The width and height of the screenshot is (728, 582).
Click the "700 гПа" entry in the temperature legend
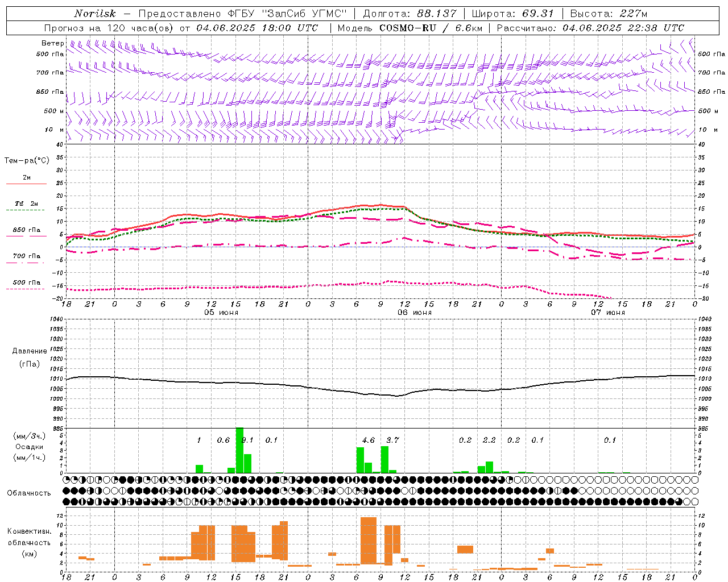(x=27, y=256)
